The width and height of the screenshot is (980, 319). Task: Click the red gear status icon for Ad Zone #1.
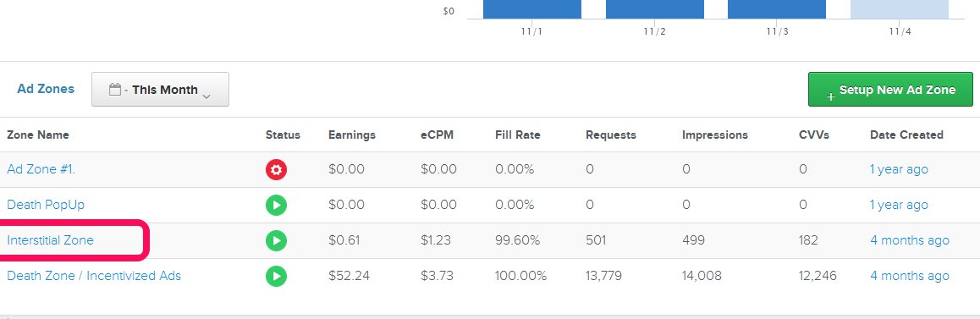pyautogui.click(x=276, y=169)
